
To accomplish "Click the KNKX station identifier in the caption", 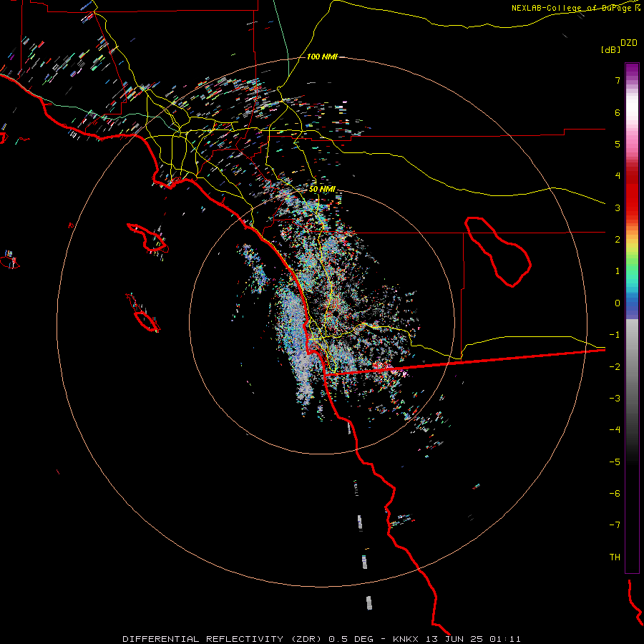I will pos(406,639).
